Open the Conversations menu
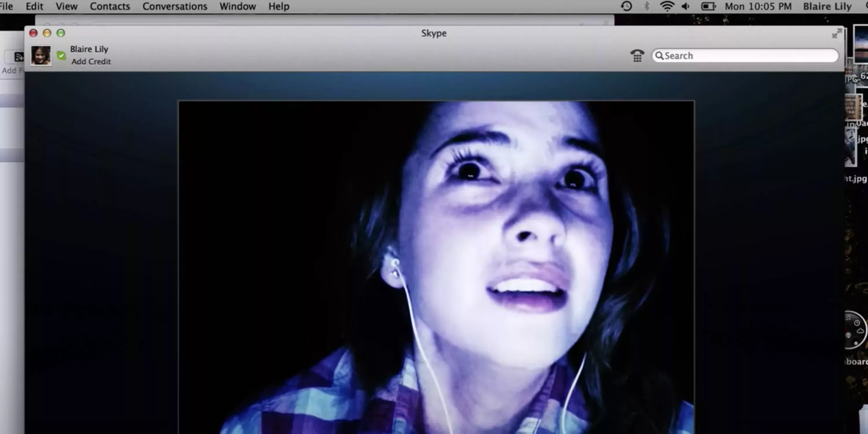 [174, 6]
